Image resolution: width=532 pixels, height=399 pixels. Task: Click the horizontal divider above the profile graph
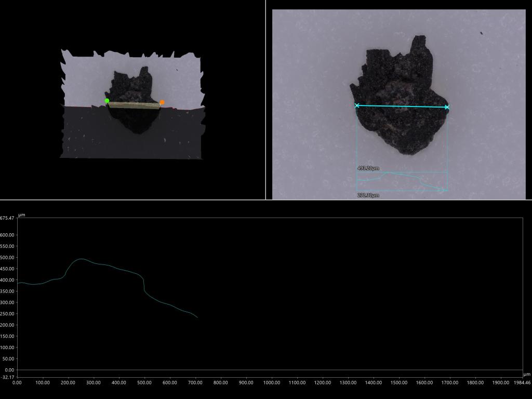(266, 199)
